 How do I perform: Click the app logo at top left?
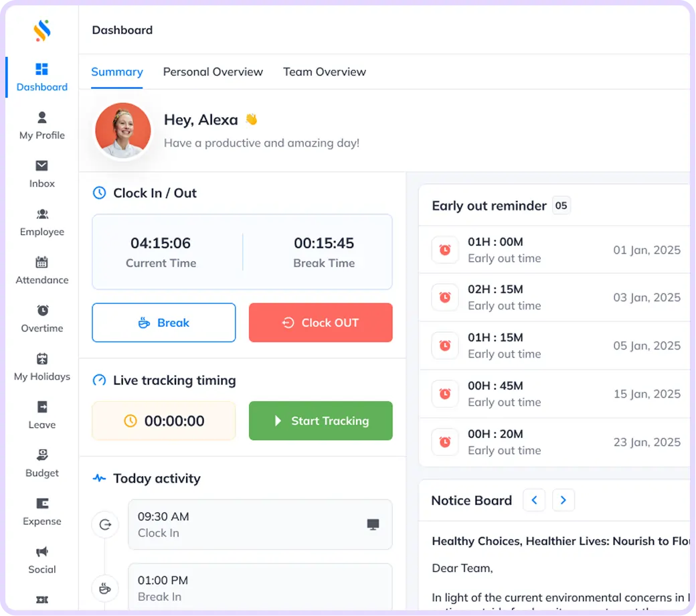coord(42,30)
